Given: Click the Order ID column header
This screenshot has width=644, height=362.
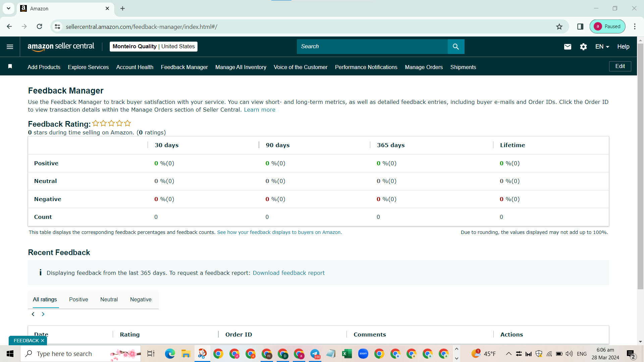Looking at the screenshot, I should coord(238,335).
